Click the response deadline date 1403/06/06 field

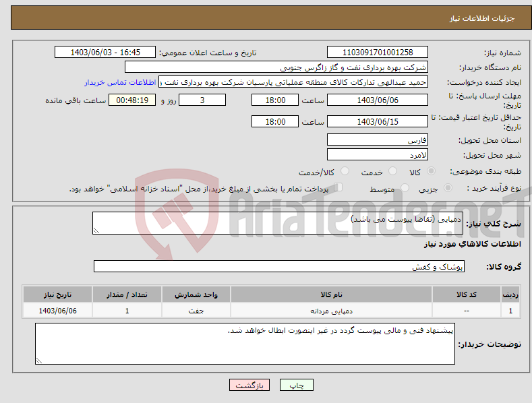pos(378,100)
